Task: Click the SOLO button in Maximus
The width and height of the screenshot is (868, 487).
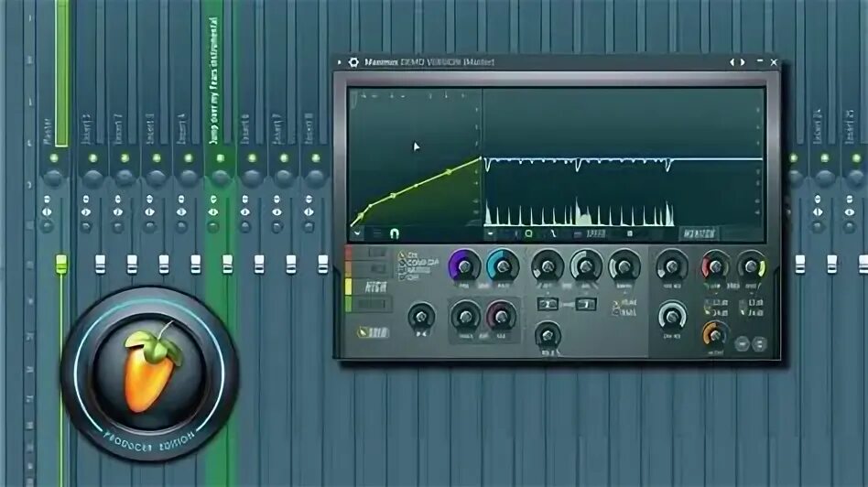Action: tap(374, 332)
